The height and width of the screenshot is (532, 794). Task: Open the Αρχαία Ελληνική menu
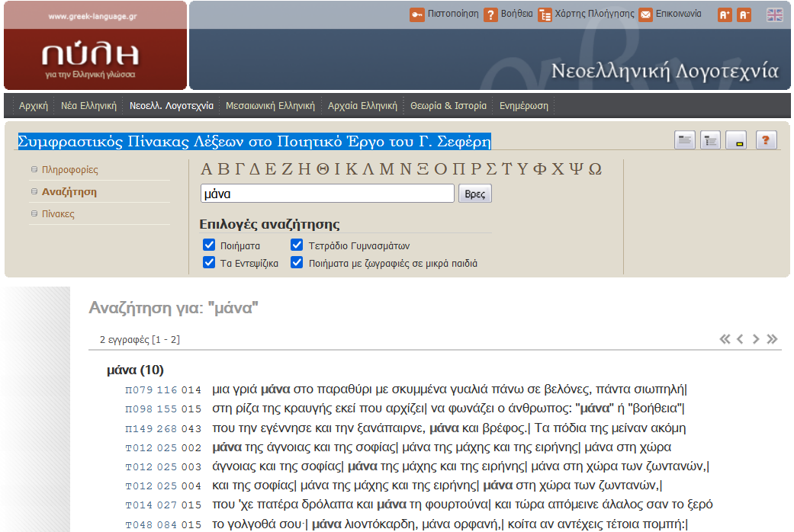362,106
